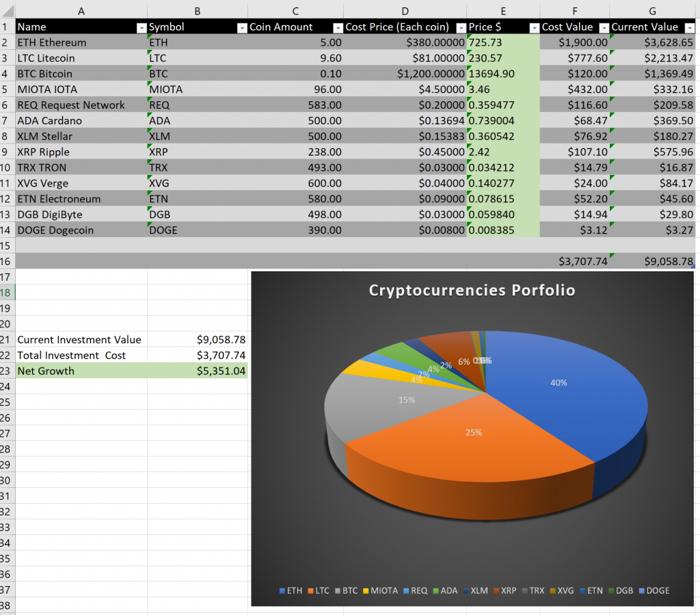Select total cost cell $3,707.74 in row 16
The image size is (700, 615).
(574, 261)
